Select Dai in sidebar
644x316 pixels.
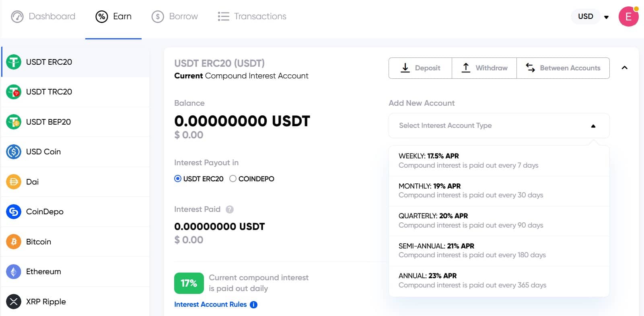pyautogui.click(x=76, y=182)
